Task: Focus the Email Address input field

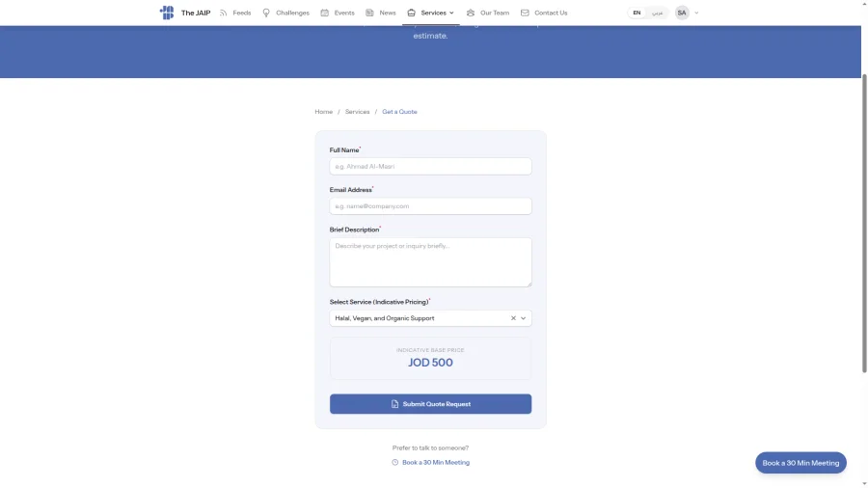Action: point(431,206)
